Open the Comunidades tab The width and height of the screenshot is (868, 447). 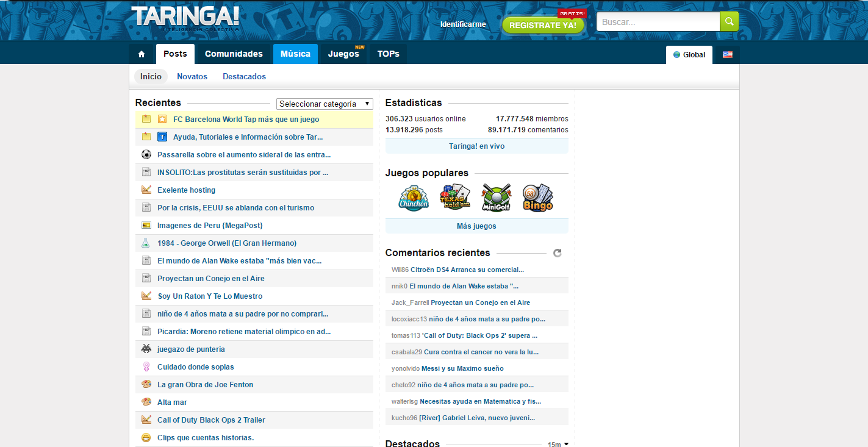[234, 54]
